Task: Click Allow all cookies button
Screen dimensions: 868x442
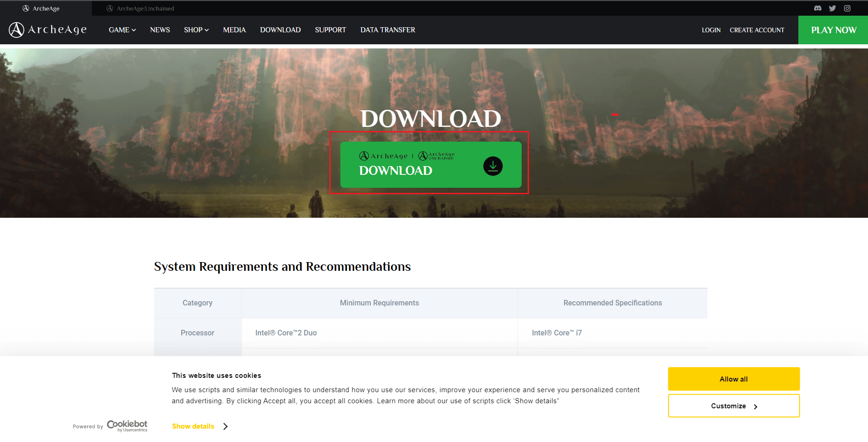Action: pyautogui.click(x=734, y=379)
